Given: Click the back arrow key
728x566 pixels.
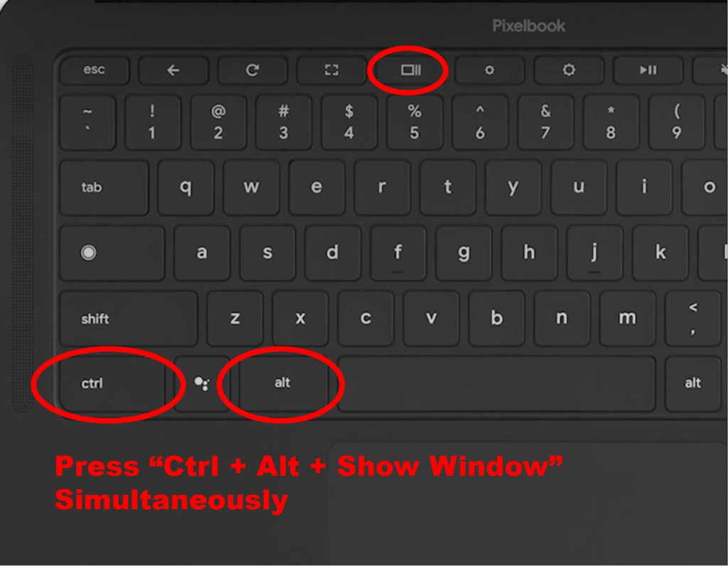Looking at the screenshot, I should pyautogui.click(x=173, y=70).
